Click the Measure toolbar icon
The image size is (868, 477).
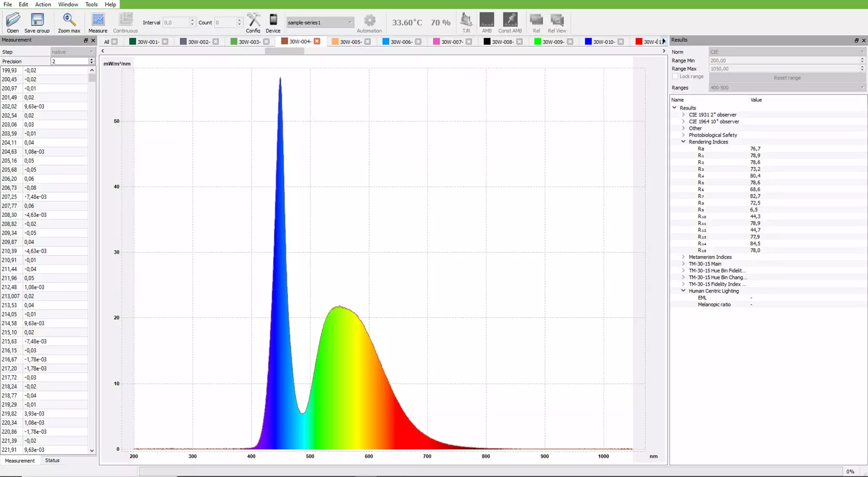pos(98,19)
